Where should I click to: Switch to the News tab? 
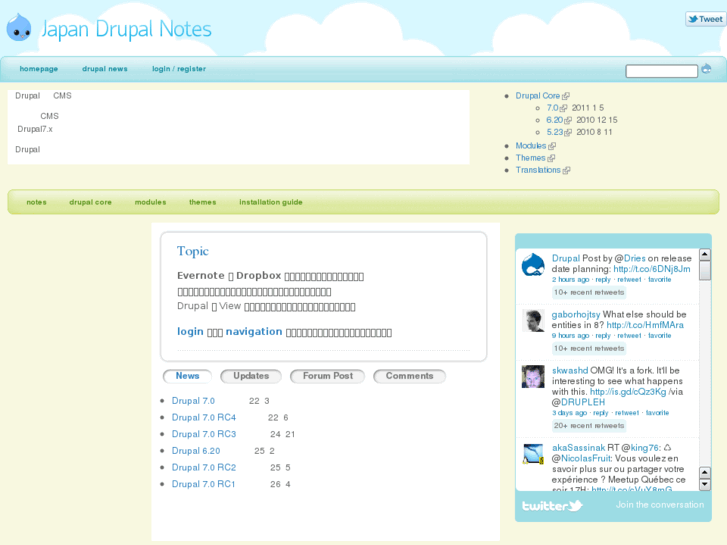tap(187, 376)
